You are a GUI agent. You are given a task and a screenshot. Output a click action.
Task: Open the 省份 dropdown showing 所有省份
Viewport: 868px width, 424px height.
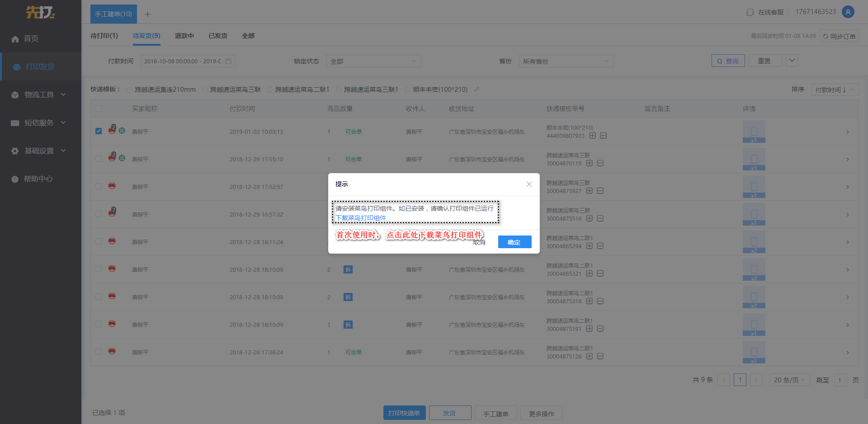566,61
